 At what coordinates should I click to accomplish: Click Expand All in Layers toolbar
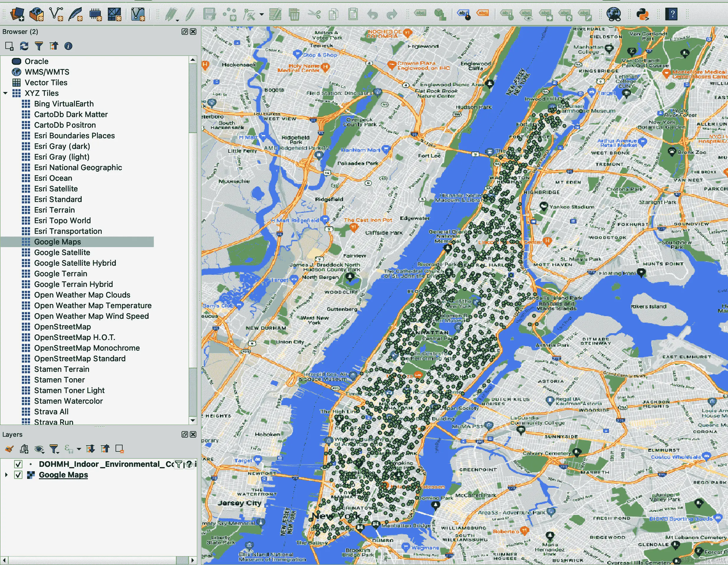90,449
